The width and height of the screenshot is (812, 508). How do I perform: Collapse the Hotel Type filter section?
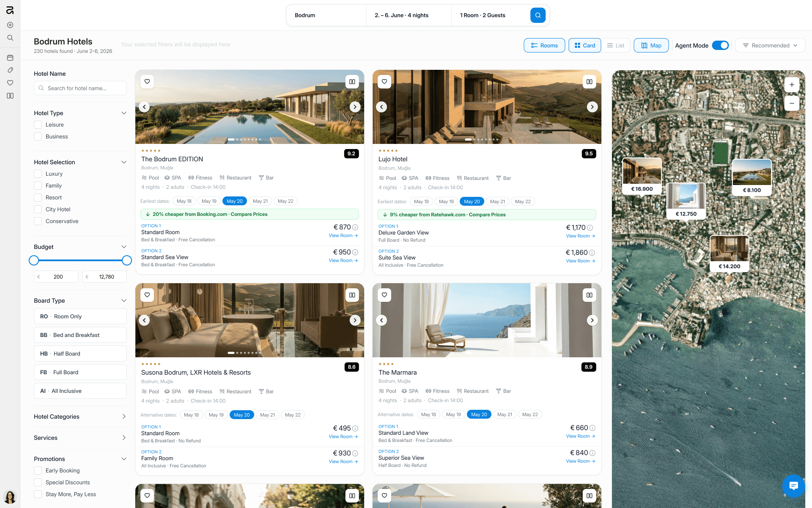coord(124,113)
